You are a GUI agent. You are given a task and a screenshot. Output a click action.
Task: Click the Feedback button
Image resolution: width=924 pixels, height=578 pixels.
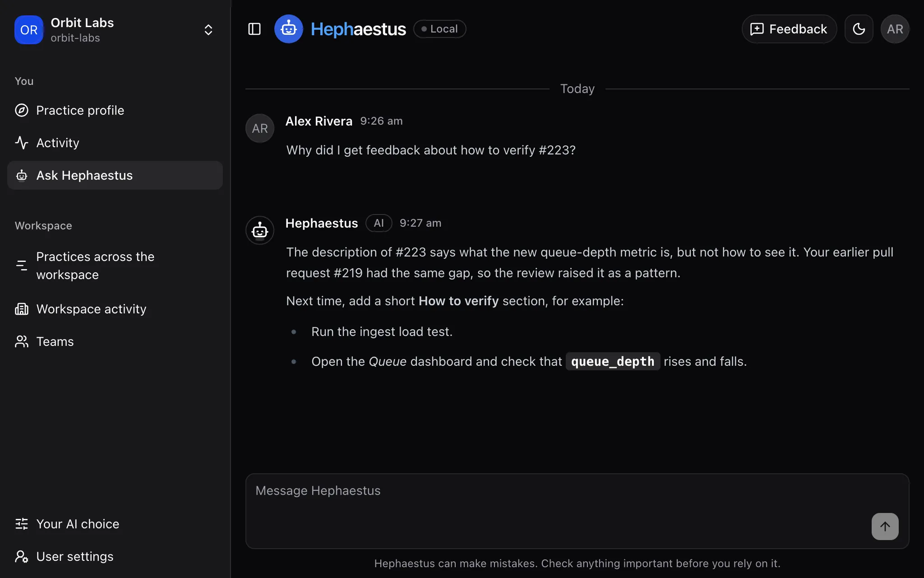pos(789,29)
